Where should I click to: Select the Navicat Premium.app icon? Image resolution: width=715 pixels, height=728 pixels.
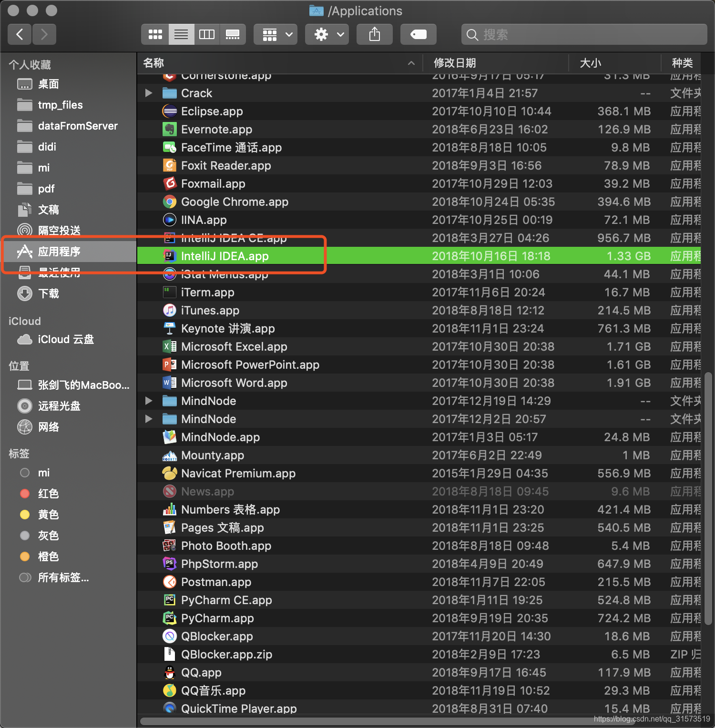pos(170,473)
